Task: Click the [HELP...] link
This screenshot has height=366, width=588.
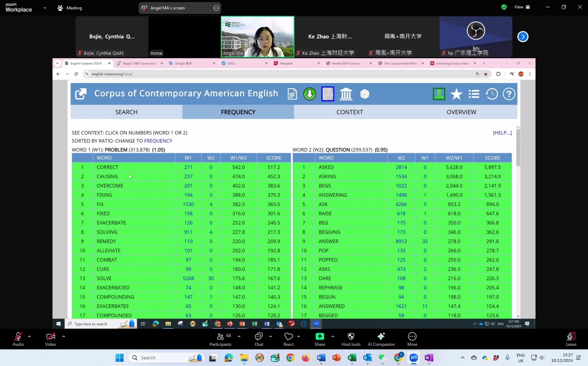Action: [x=502, y=133]
